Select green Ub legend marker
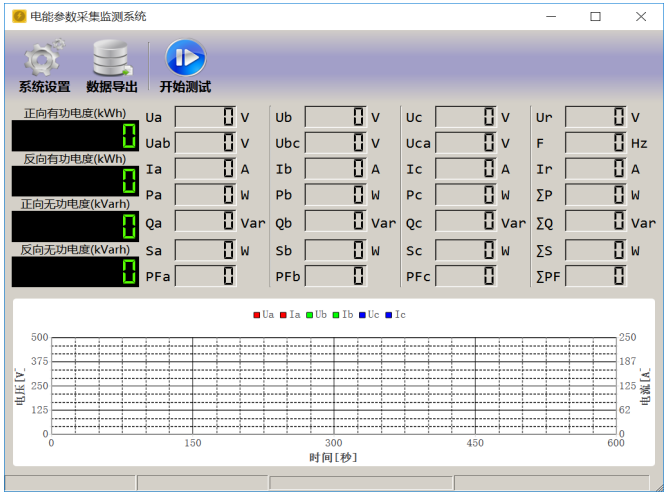This screenshot has height=495, width=668. point(310,315)
